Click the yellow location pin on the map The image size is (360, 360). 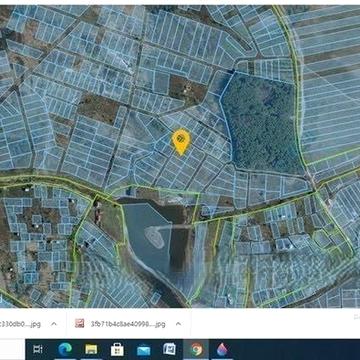pos(181,142)
